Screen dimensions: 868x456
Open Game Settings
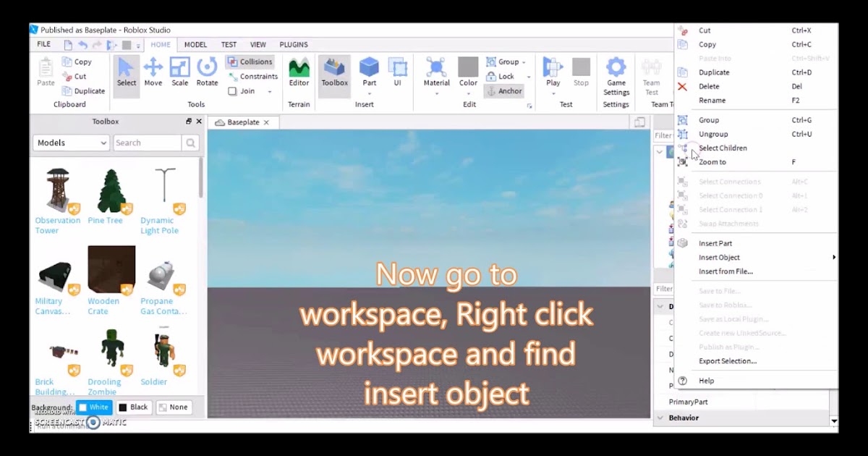616,76
